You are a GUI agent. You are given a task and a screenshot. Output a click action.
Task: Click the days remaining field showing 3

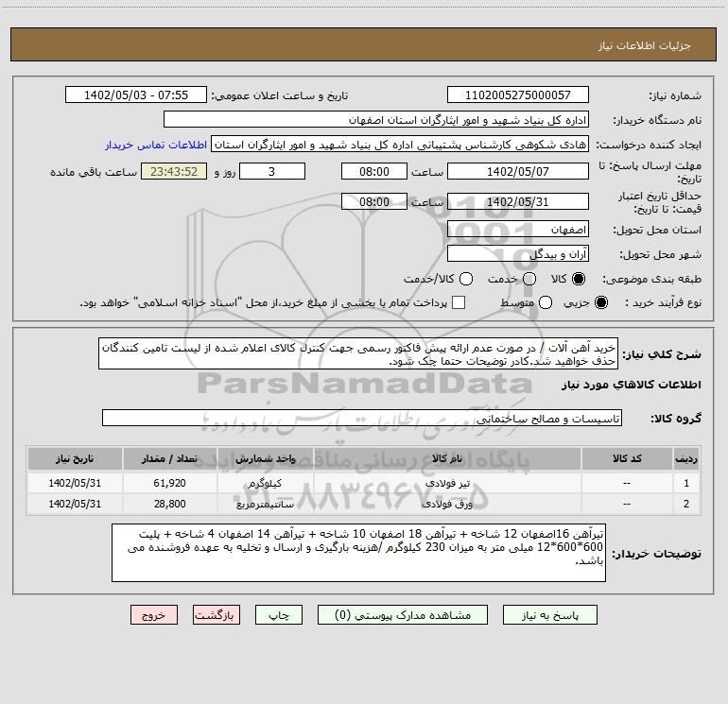click(272, 171)
